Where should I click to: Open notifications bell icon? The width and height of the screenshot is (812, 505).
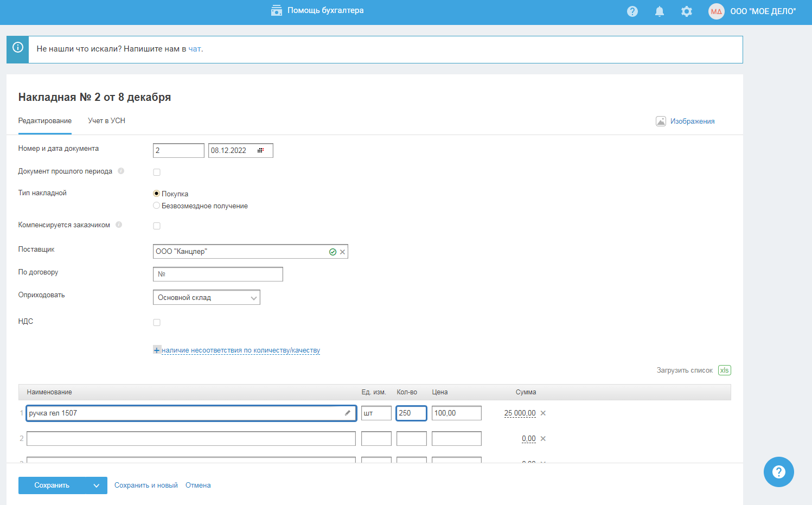pos(659,11)
